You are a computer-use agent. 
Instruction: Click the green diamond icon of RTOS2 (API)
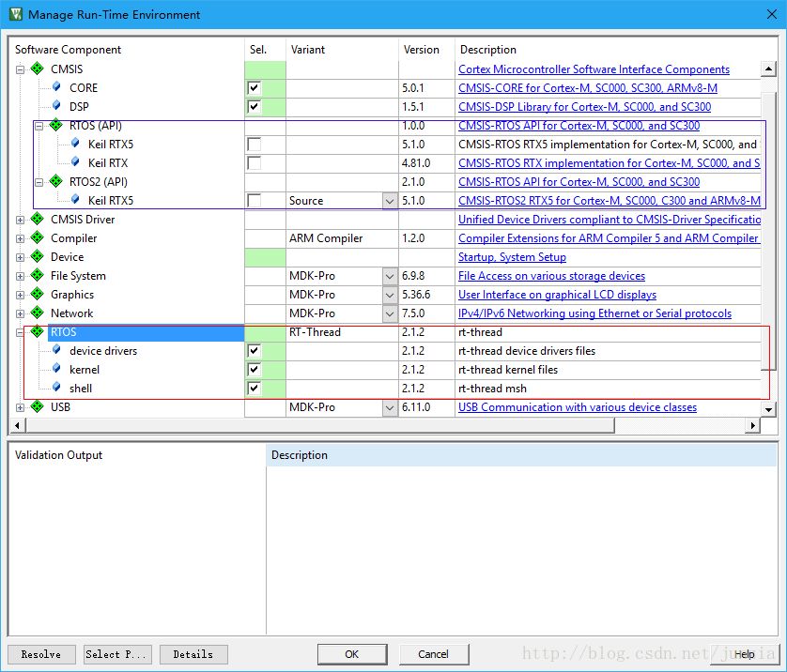click(x=55, y=181)
